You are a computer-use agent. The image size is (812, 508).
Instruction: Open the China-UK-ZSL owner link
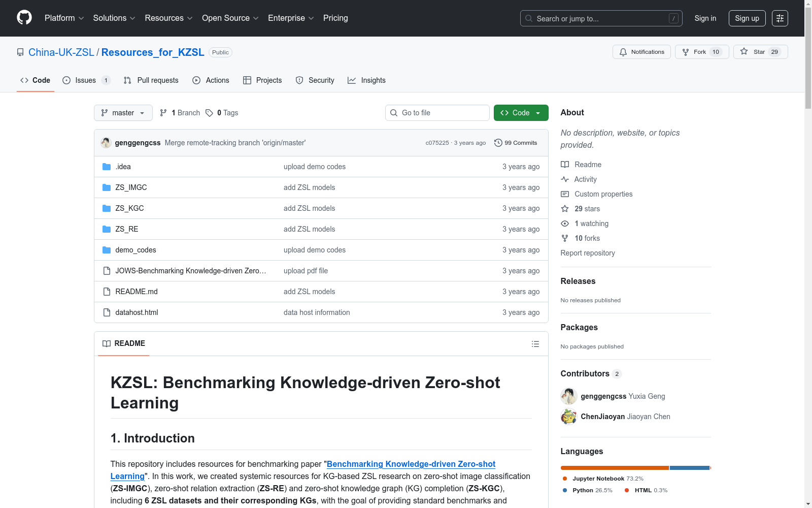[x=61, y=52]
